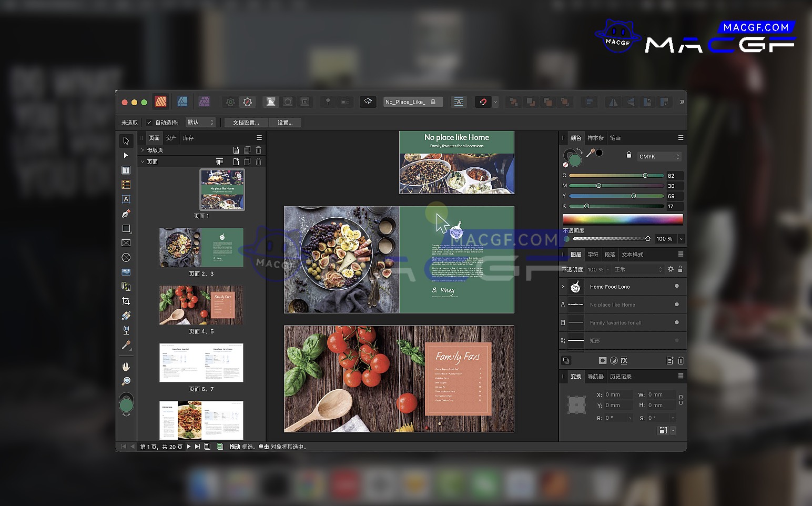The image size is (812, 506).
Task: Select the Frame Text tool
Action: [126, 170]
